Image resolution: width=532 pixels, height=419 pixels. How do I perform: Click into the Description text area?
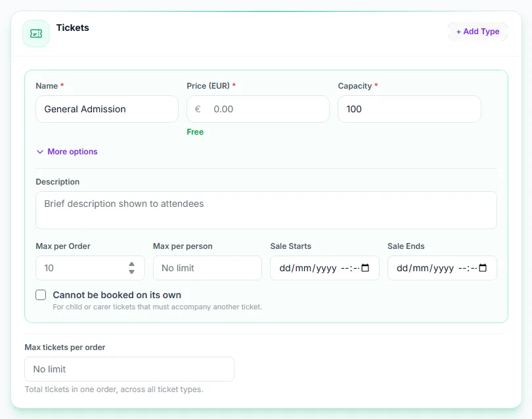(267, 210)
